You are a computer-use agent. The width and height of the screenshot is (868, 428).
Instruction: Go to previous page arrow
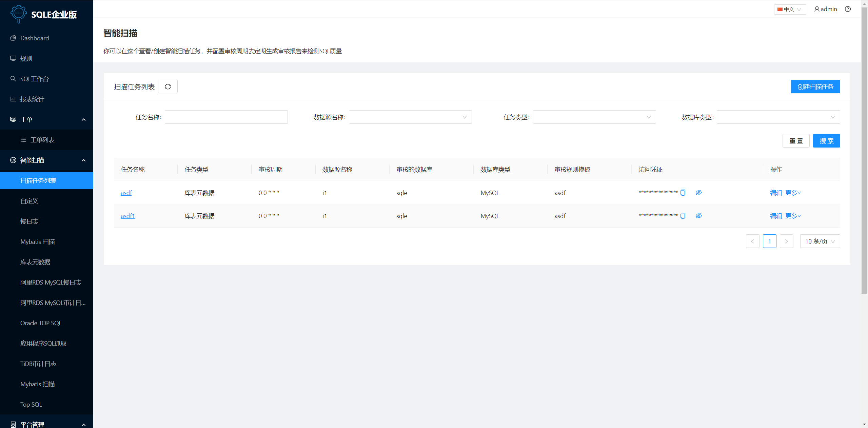click(x=752, y=241)
